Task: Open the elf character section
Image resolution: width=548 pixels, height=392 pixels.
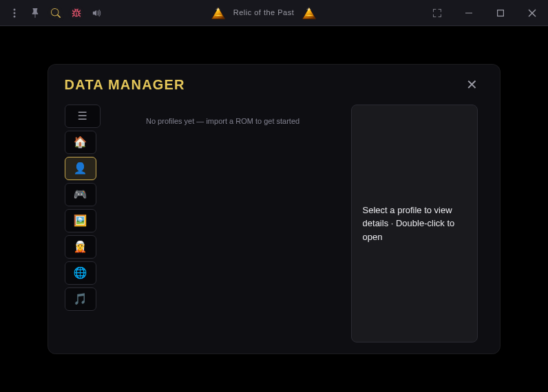Action: [81, 247]
